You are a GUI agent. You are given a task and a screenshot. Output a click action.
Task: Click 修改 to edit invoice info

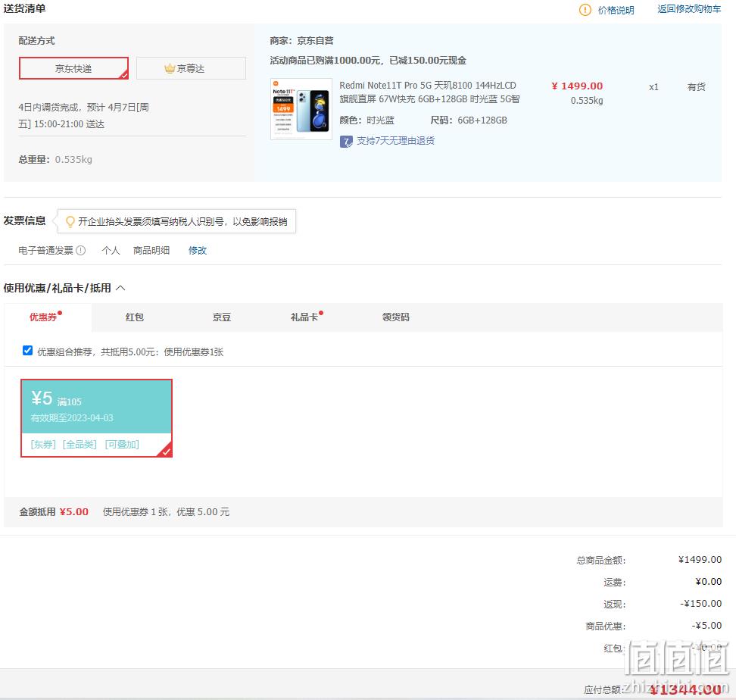tap(198, 251)
